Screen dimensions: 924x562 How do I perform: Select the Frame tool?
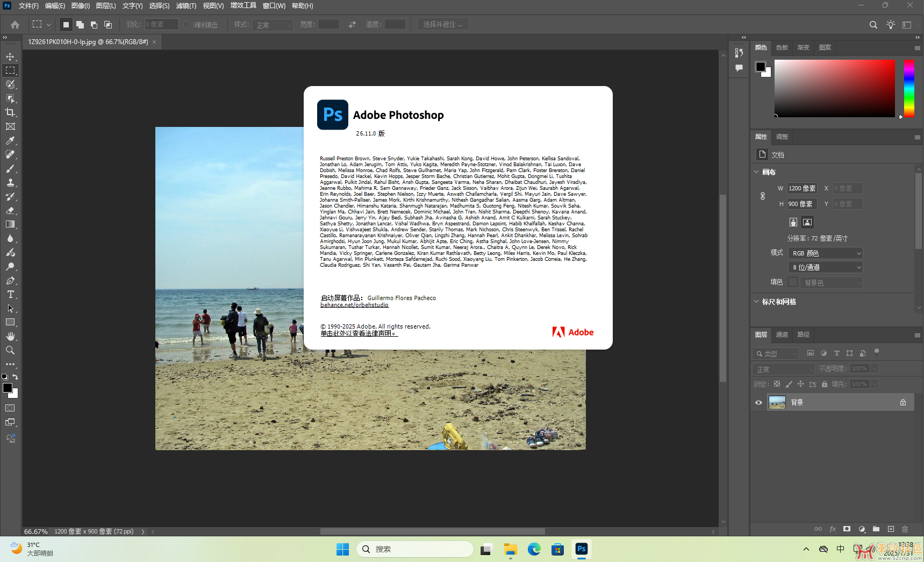pos(10,126)
